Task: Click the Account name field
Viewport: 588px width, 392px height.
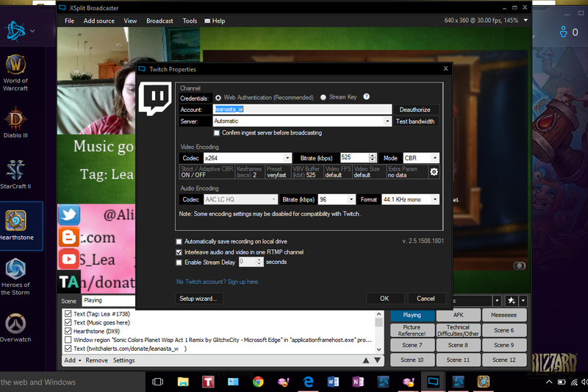Action: 302,109
